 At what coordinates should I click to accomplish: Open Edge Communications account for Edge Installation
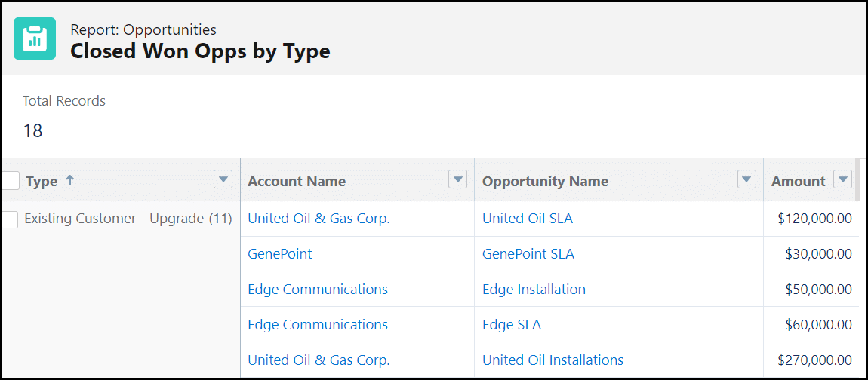318,290
